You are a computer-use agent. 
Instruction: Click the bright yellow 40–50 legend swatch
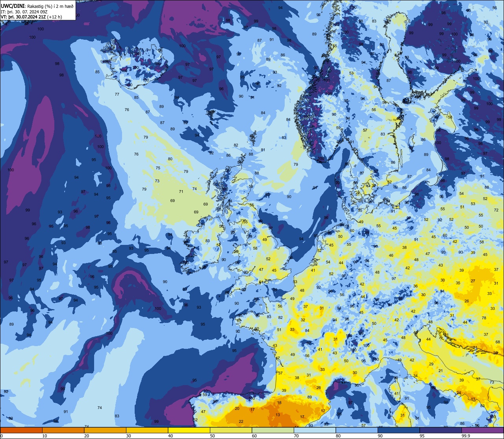pos(189,430)
